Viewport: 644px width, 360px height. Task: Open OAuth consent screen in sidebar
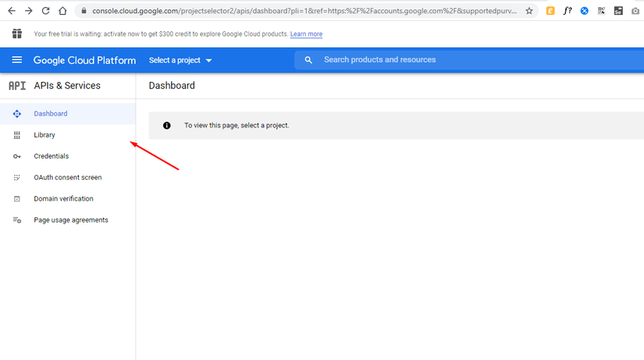coord(67,177)
